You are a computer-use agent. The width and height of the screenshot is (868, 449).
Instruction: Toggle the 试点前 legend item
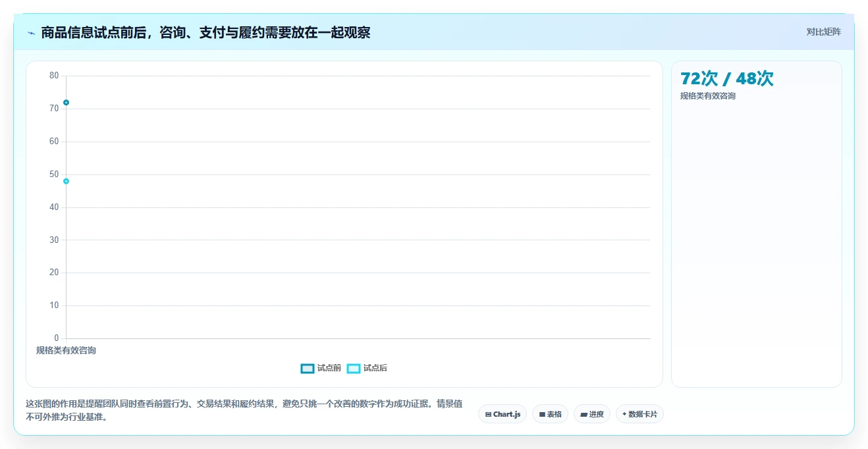[321, 368]
